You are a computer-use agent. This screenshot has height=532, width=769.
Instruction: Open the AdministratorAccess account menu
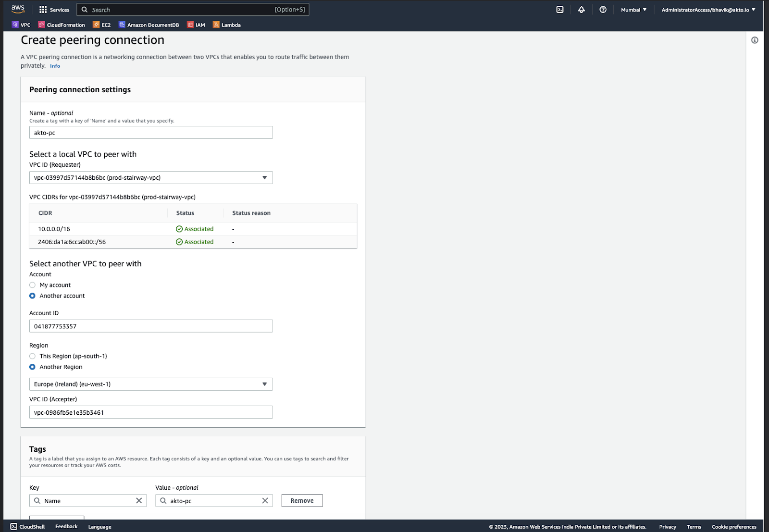pos(708,10)
